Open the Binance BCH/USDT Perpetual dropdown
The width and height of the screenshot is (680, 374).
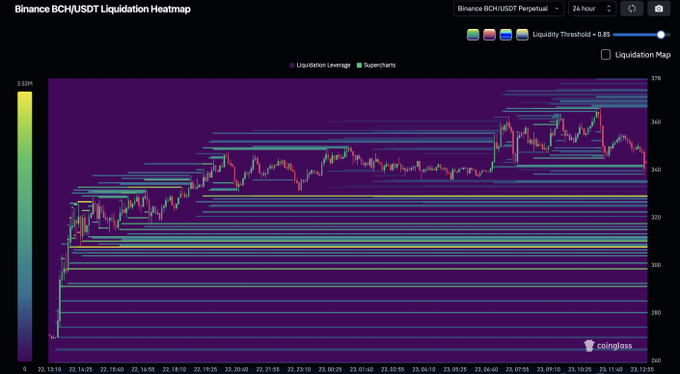pos(508,9)
